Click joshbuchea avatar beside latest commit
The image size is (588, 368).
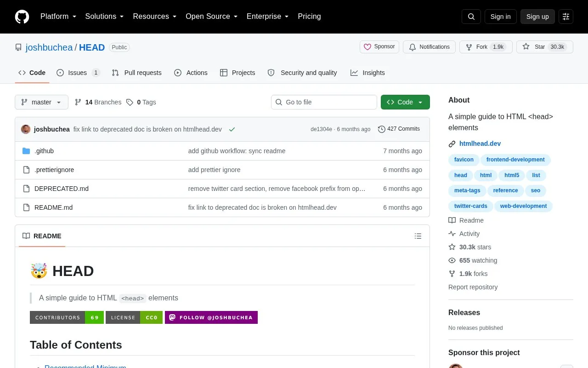(x=26, y=129)
